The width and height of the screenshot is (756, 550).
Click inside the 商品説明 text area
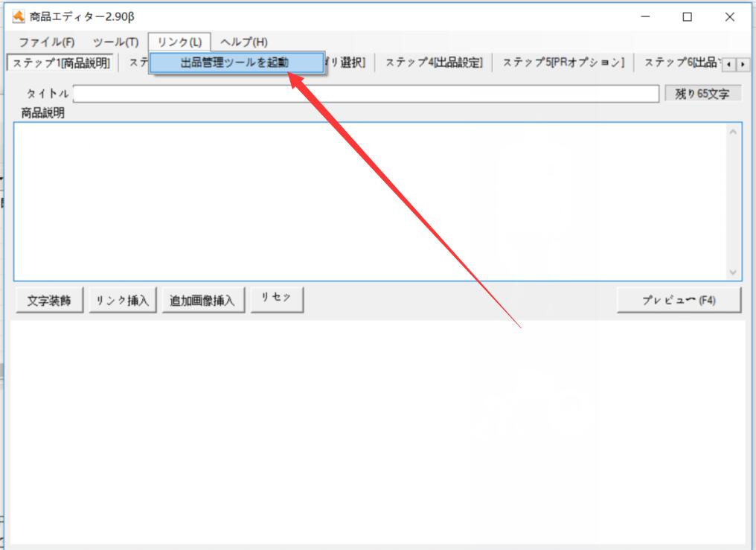370,202
